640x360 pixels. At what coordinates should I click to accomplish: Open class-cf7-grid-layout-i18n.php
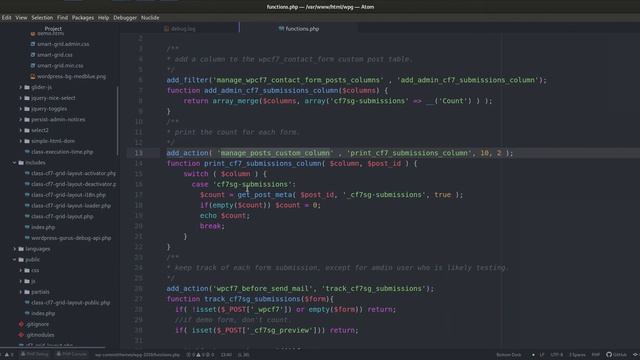point(68,195)
